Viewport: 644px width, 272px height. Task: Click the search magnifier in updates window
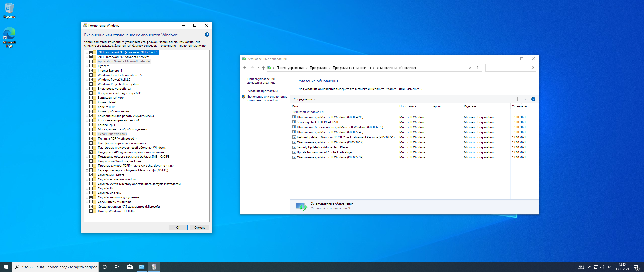(532, 68)
